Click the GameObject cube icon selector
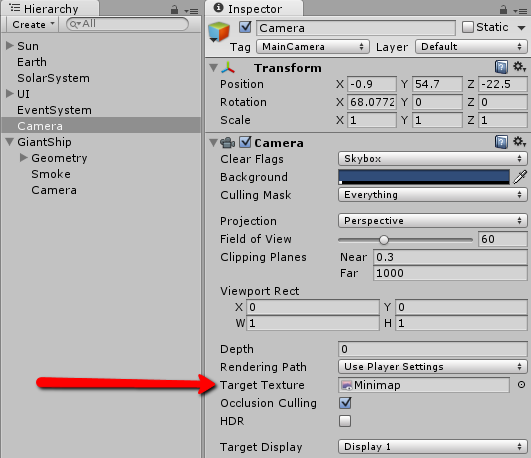Viewport: 531px width, 458px height. (218, 32)
